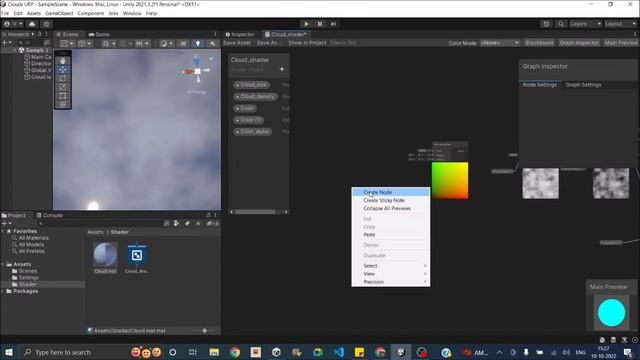Switch to the Game tab
640x360 pixels.
click(x=99, y=34)
